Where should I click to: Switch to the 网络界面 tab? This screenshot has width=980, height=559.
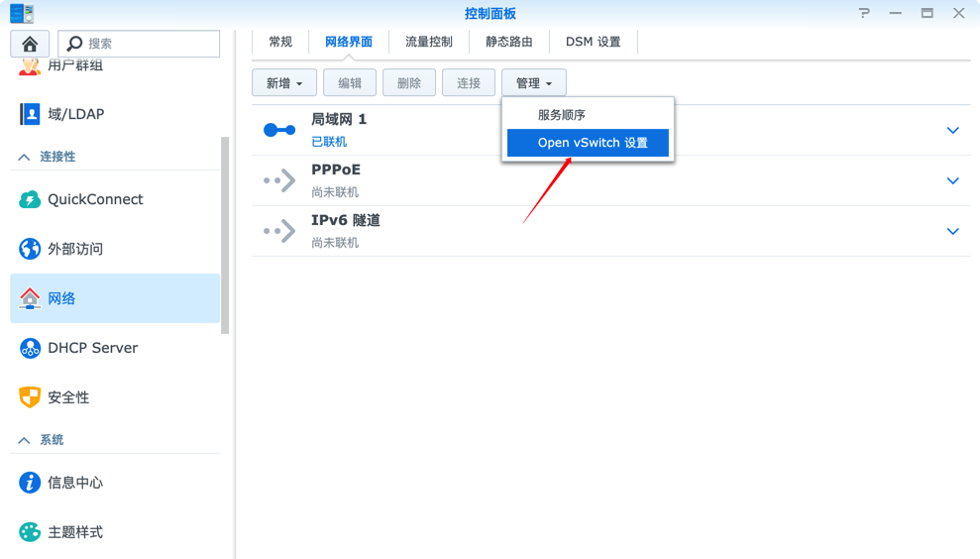point(348,42)
